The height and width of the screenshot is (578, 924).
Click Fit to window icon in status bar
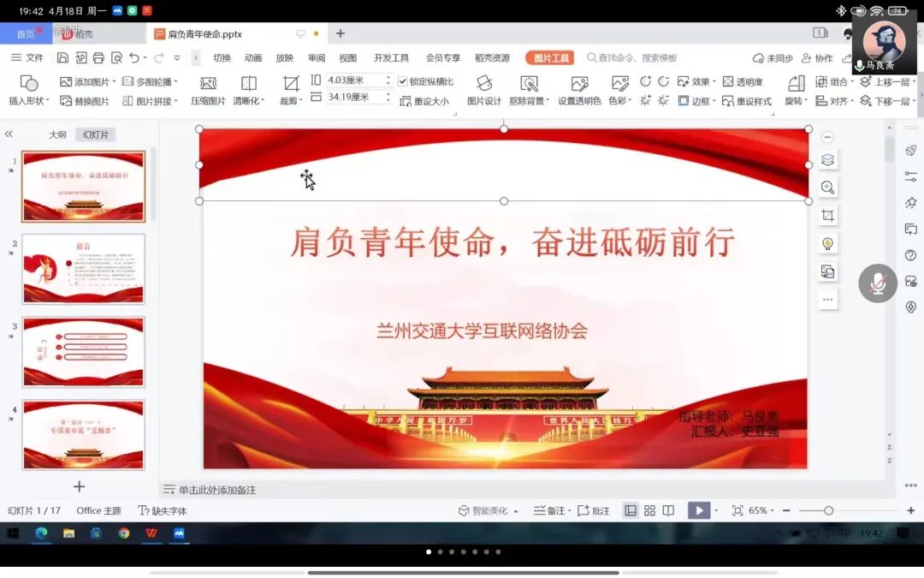(737, 510)
